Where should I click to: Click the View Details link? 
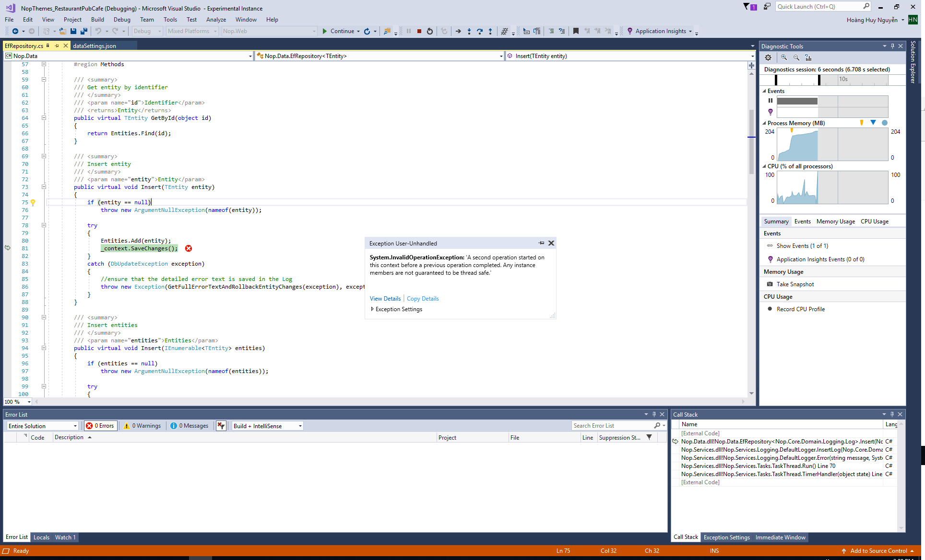[x=385, y=299]
